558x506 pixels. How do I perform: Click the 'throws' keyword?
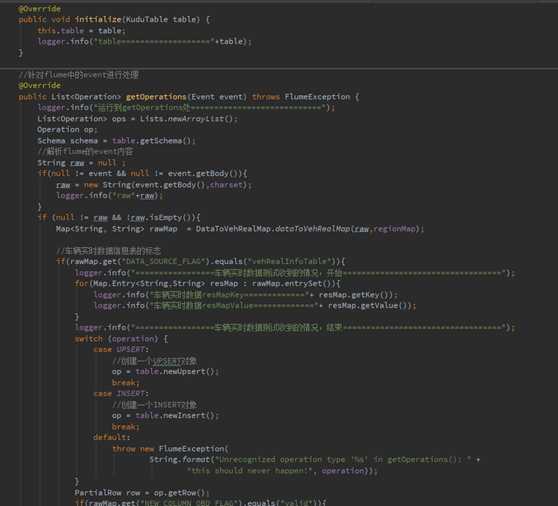(x=266, y=97)
